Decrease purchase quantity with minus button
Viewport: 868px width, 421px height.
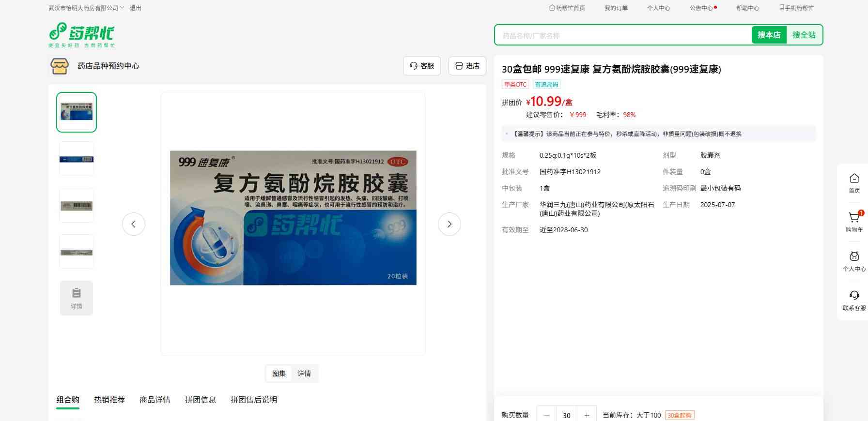tap(547, 415)
